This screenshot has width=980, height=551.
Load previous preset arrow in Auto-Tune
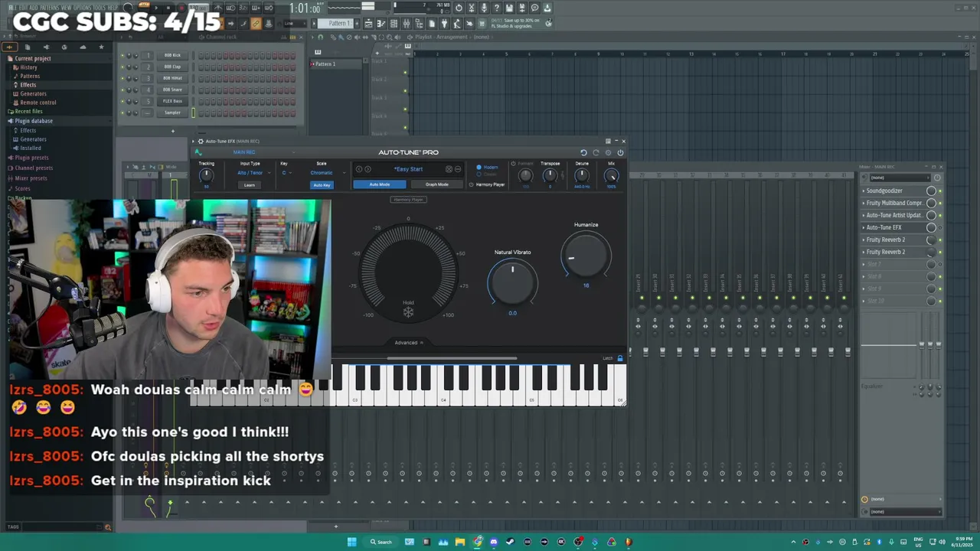pyautogui.click(x=358, y=169)
